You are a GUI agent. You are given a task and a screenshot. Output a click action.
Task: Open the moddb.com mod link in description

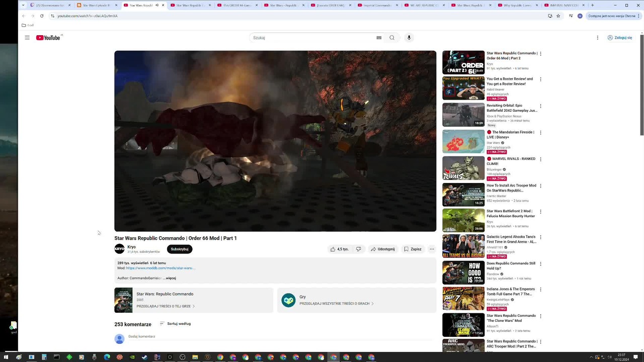[160, 268]
